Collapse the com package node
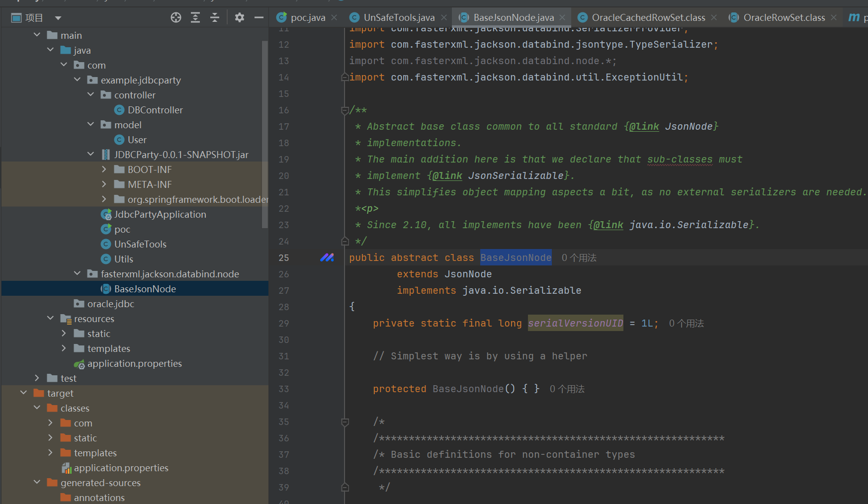Image resolution: width=868 pixels, height=504 pixels. pyautogui.click(x=64, y=65)
